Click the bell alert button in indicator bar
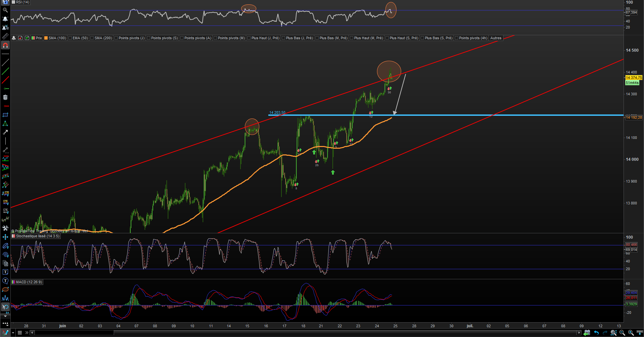 [14, 38]
